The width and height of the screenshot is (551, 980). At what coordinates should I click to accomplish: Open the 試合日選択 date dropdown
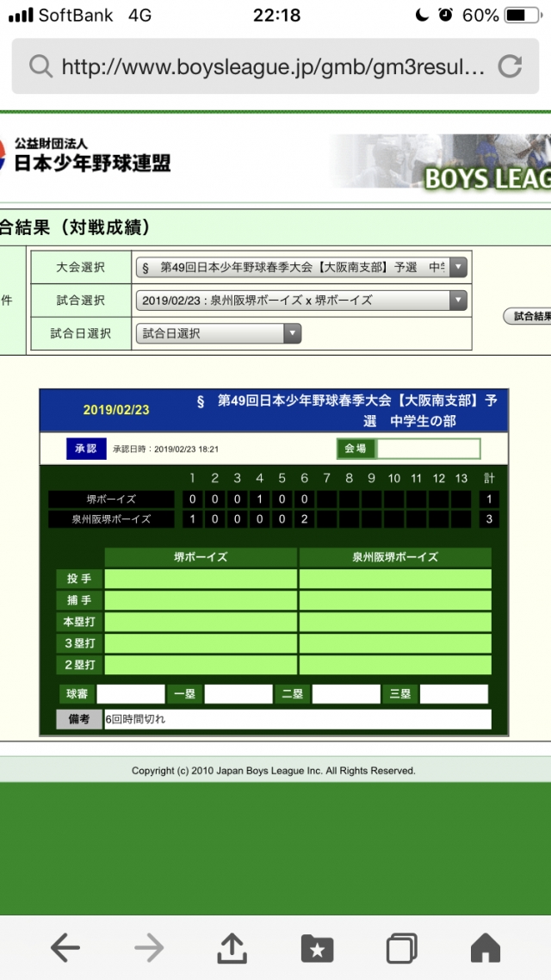(218, 333)
